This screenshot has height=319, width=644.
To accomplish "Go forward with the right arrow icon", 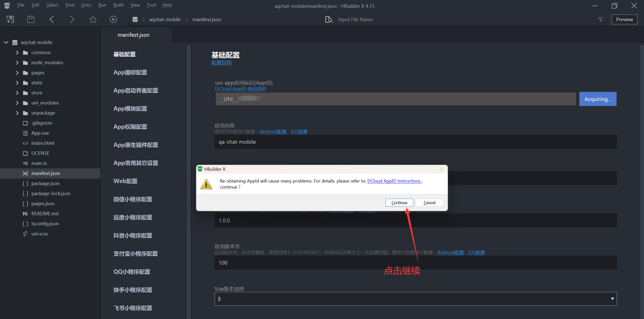I will pyautogui.click(x=72, y=19).
